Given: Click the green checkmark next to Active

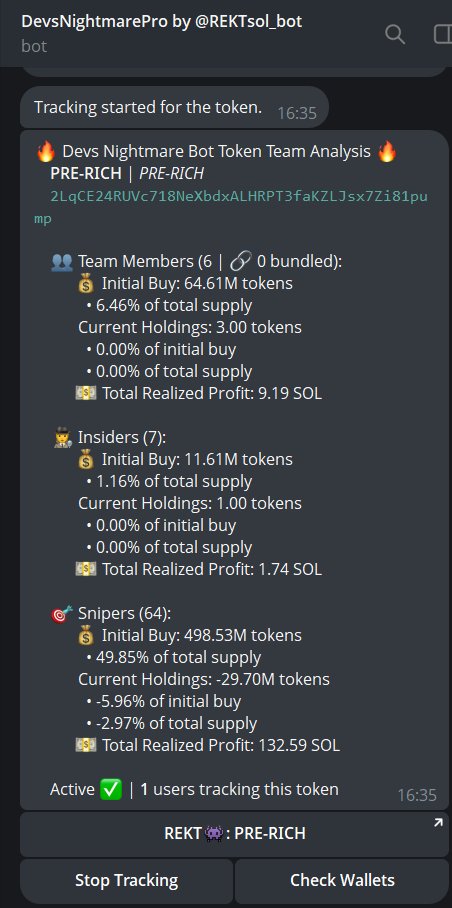Looking at the screenshot, I should [111, 790].
